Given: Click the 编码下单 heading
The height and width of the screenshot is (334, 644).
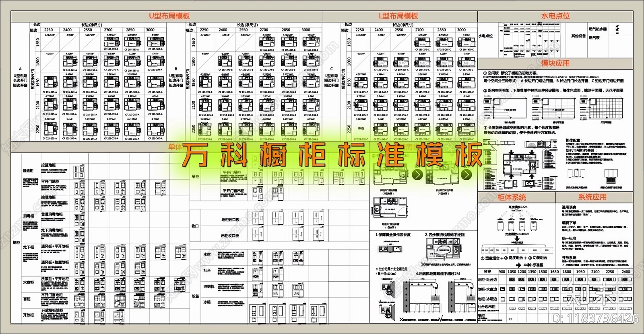Looking at the screenshot, I should tap(569, 223).
